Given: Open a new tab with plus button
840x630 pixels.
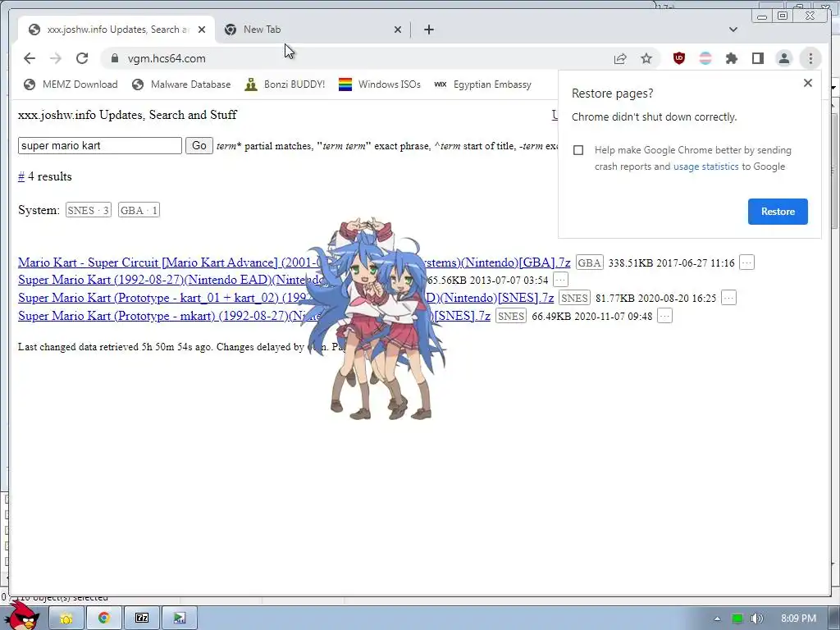Looking at the screenshot, I should point(429,30).
